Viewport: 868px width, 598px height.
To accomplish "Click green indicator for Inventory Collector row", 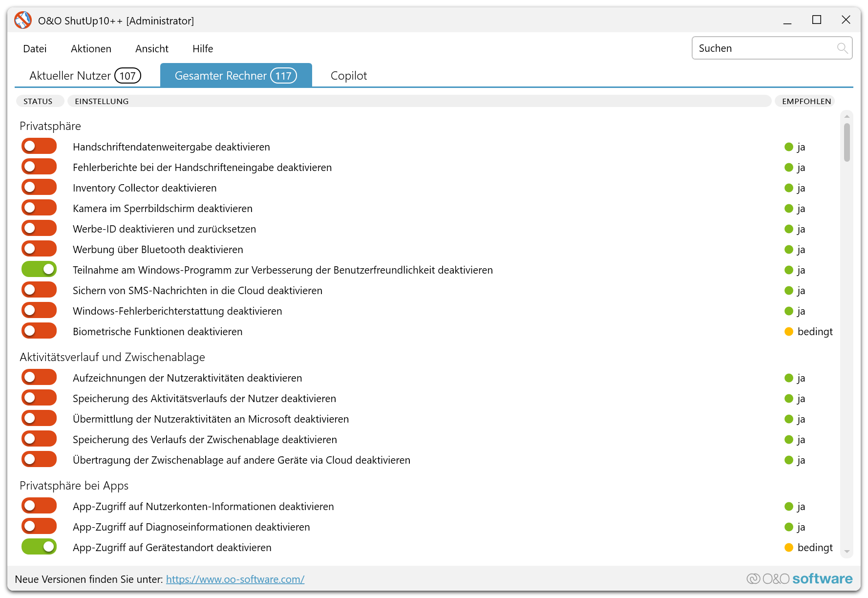I will 788,188.
